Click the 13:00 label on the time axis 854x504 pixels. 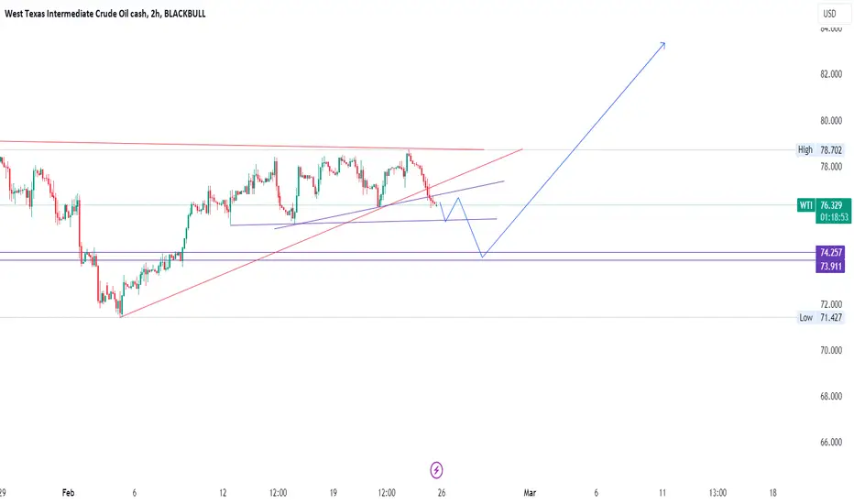(717, 493)
